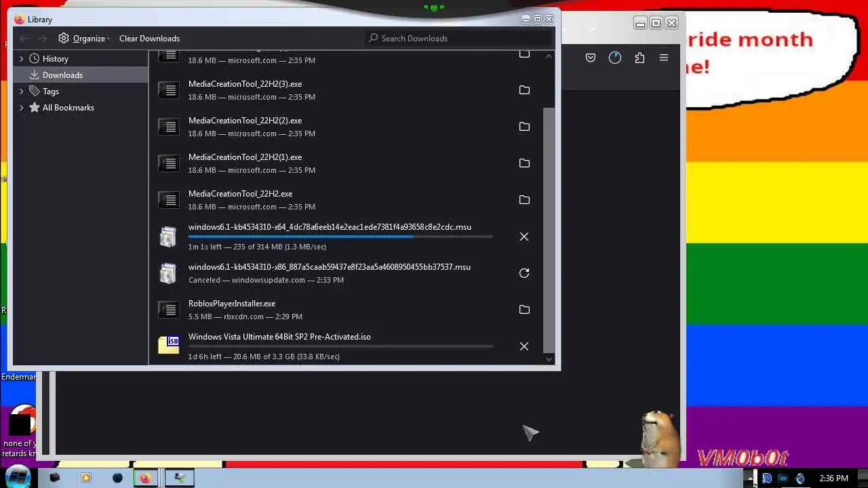Open folder for the topmost partially visible download
Image resolution: width=868 pixels, height=488 pixels.
(524, 54)
